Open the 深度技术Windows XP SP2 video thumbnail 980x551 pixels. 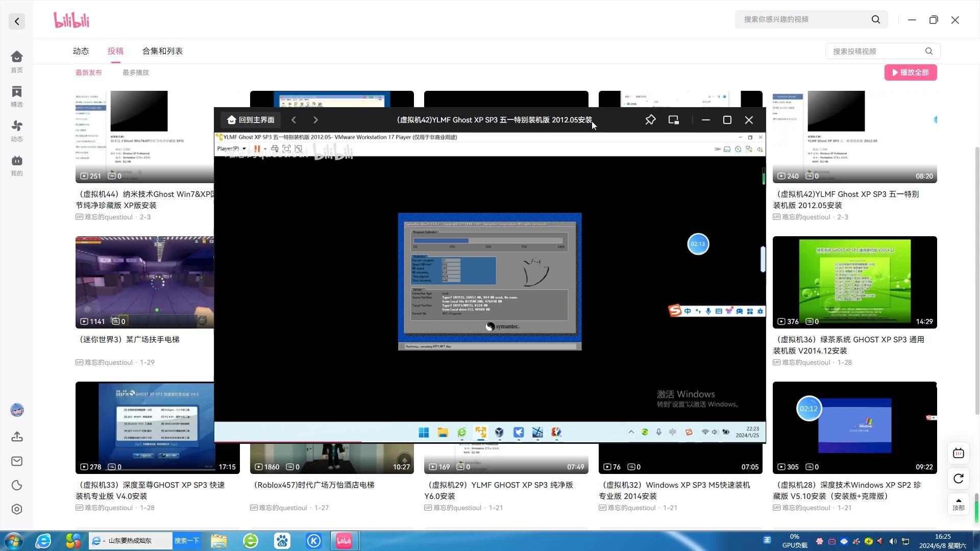pos(855,428)
